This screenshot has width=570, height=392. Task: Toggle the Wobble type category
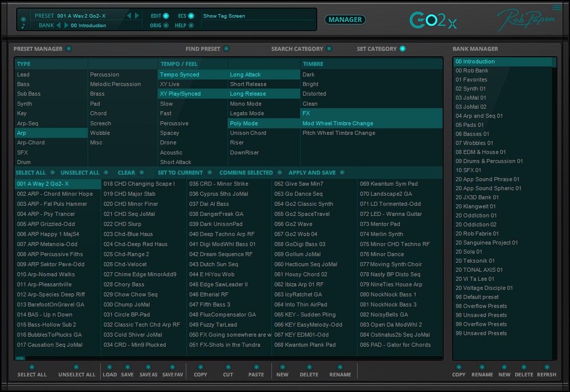[x=123, y=133]
